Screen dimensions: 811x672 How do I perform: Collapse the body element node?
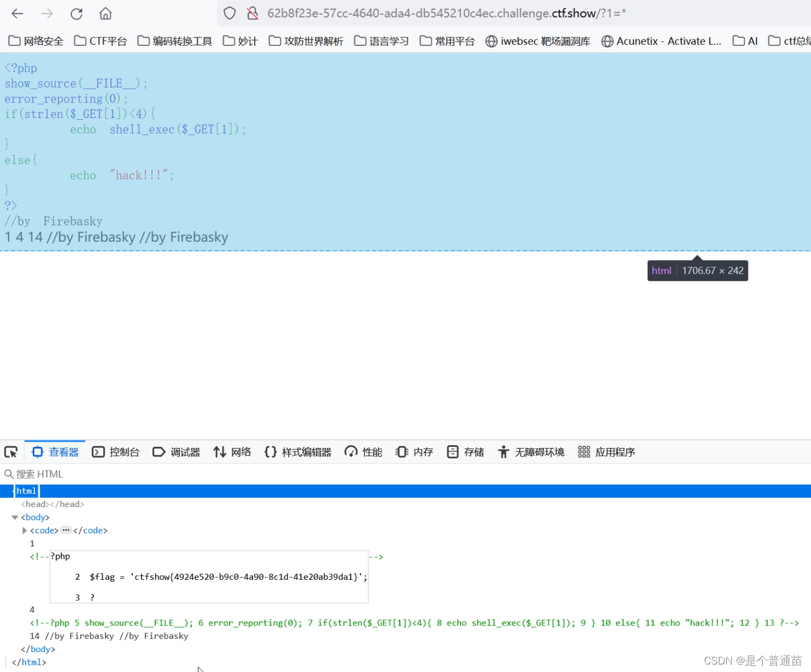[15, 517]
